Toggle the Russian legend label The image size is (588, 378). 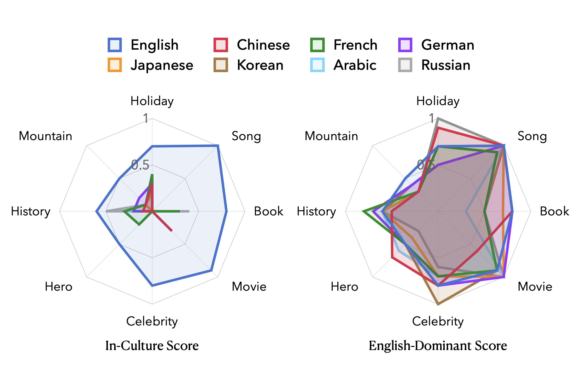[x=446, y=65]
